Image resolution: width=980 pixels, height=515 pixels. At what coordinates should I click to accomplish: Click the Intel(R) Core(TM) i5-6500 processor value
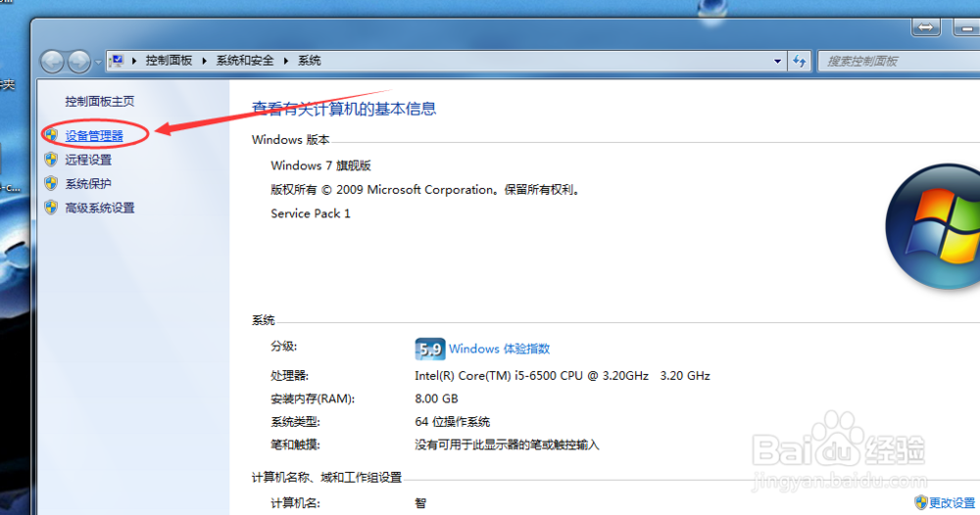click(x=563, y=376)
